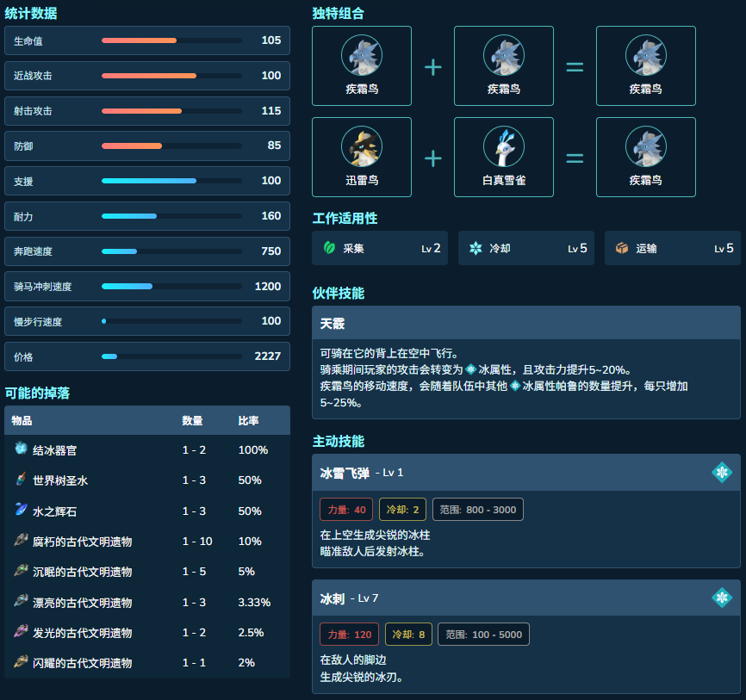
Task: Select the 冷却 Lv 5 work suitability
Action: (x=526, y=248)
